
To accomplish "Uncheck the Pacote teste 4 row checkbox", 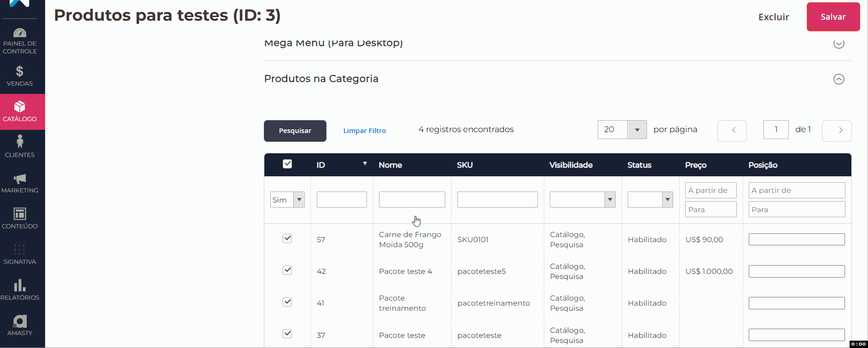I will point(287,270).
